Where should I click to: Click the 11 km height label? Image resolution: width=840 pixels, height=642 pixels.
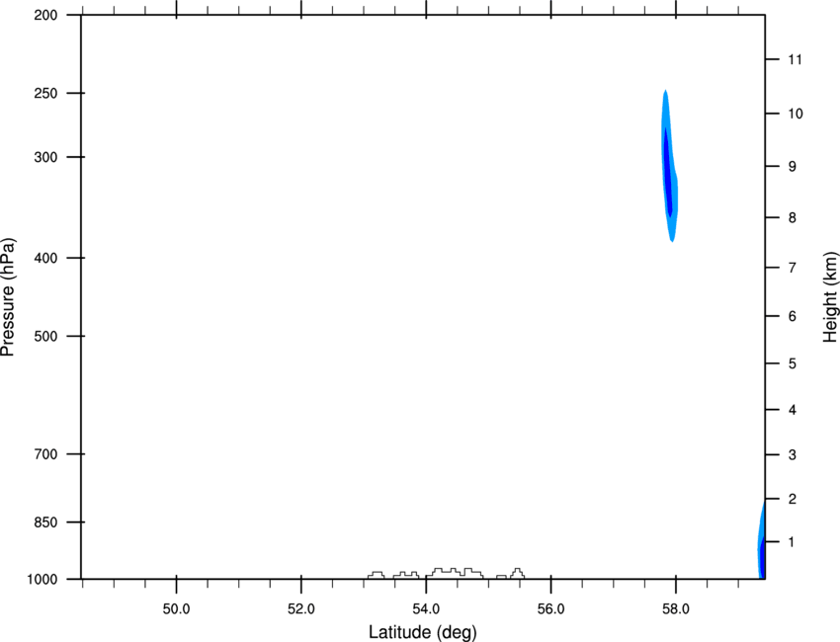795,59
